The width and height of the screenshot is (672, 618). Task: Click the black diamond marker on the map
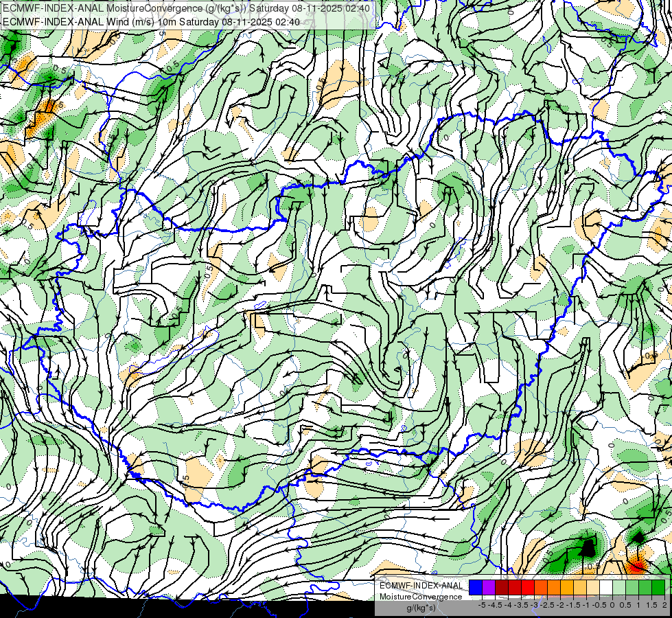(x=638, y=538)
